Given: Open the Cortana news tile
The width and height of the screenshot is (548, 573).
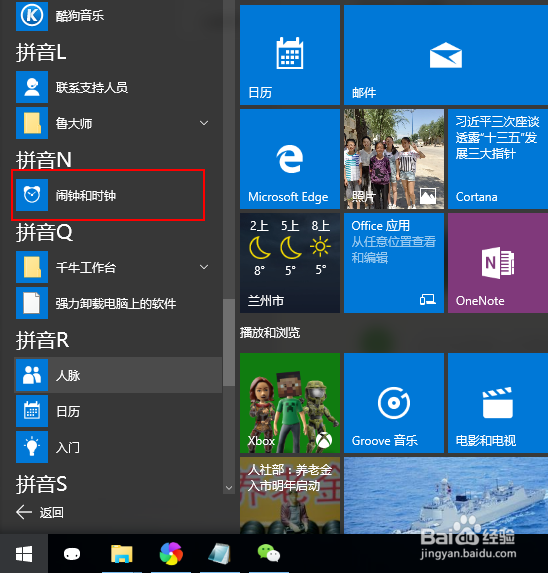Looking at the screenshot, I should (x=498, y=159).
